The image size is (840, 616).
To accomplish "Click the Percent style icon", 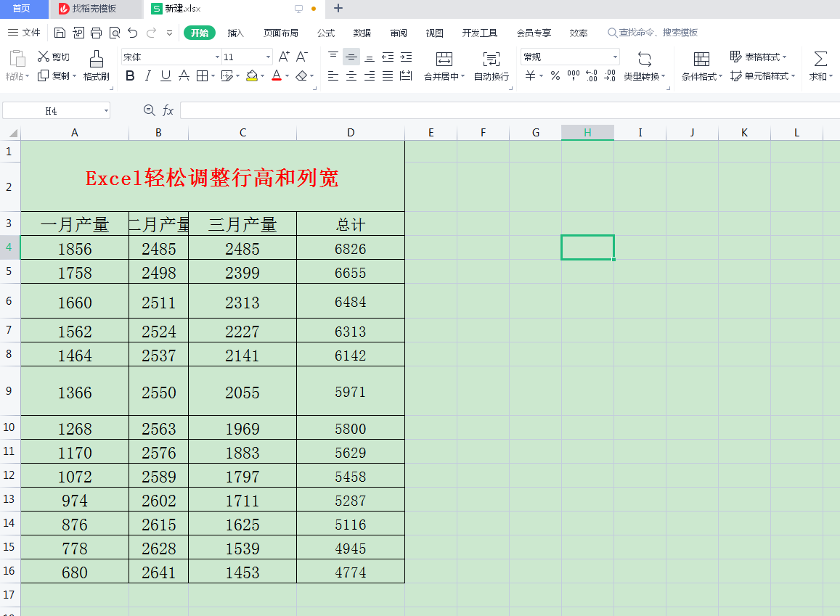I will pyautogui.click(x=555, y=76).
